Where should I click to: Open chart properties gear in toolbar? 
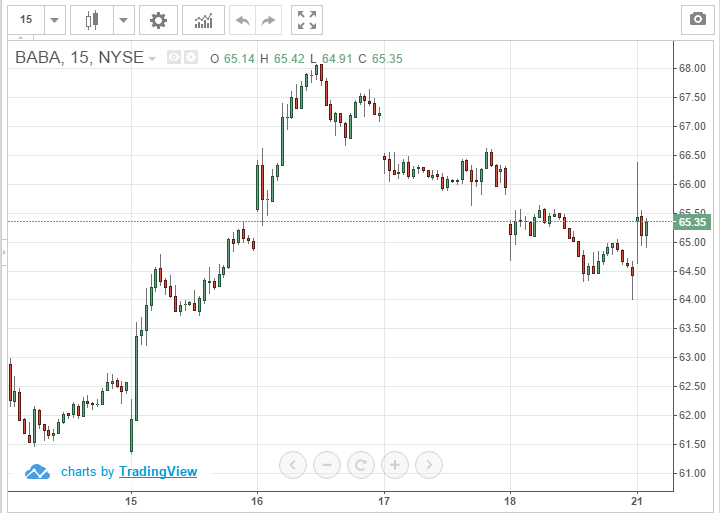tap(157, 20)
